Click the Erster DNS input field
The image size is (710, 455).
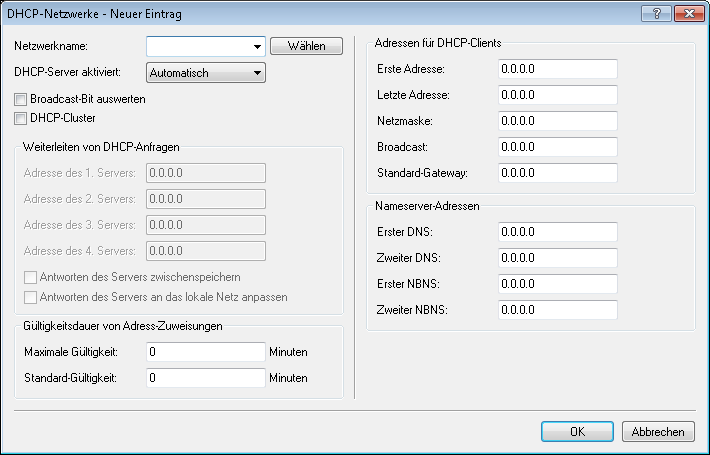pyautogui.click(x=556, y=232)
